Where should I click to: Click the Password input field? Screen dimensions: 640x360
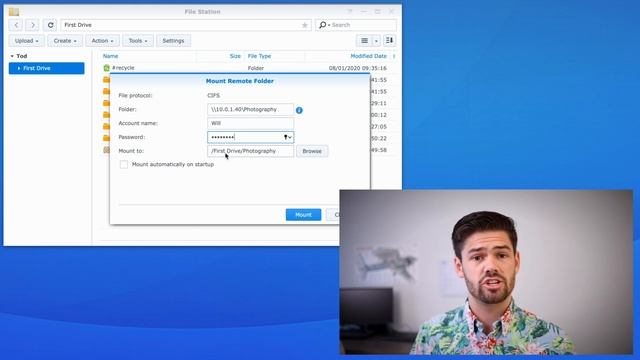click(x=250, y=137)
